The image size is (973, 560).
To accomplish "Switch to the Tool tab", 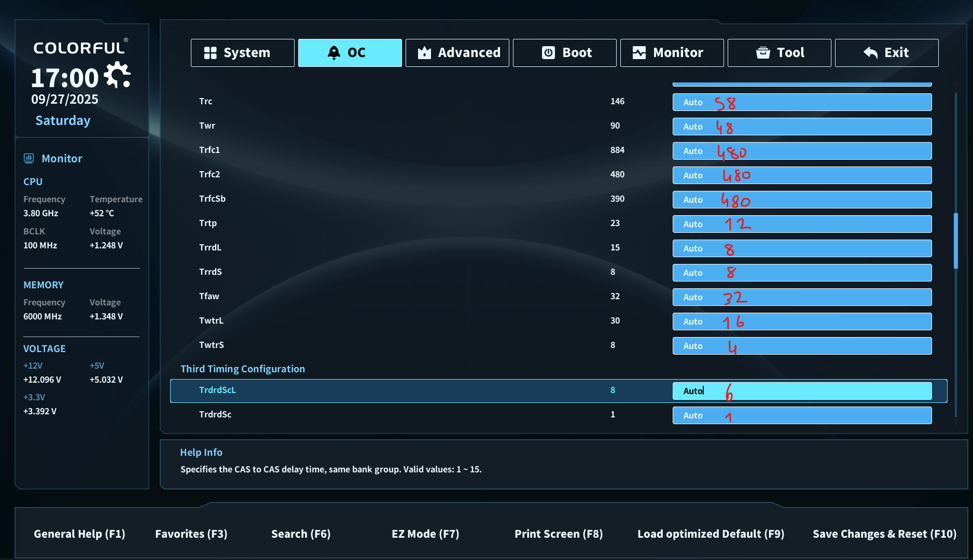I will tap(779, 53).
